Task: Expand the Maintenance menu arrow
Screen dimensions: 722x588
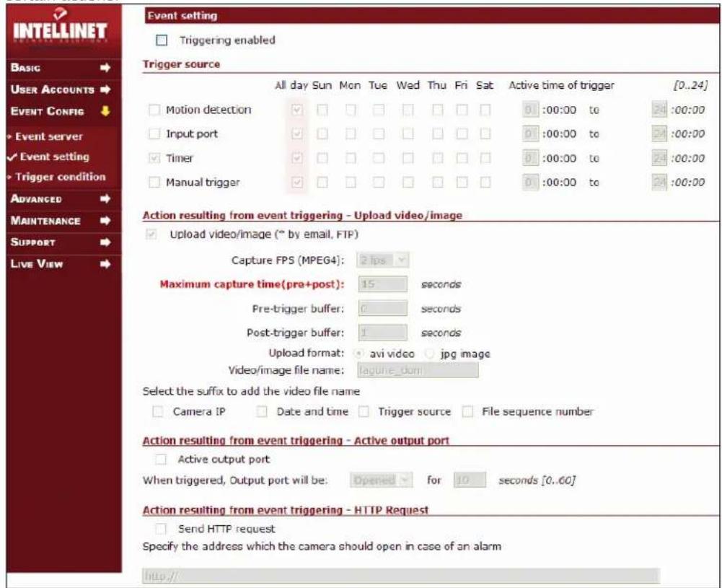Action: coord(105,221)
